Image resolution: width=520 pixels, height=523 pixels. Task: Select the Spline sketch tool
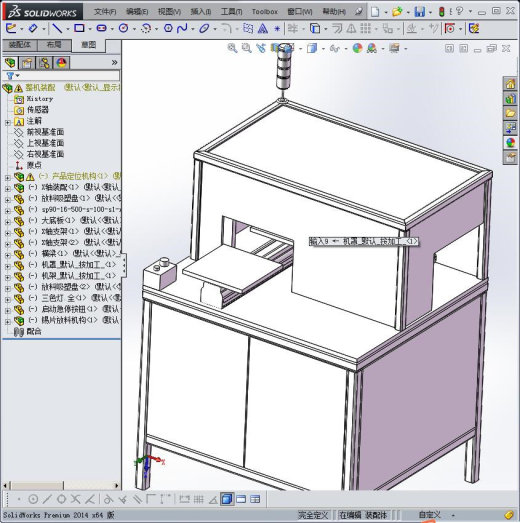coord(182,28)
